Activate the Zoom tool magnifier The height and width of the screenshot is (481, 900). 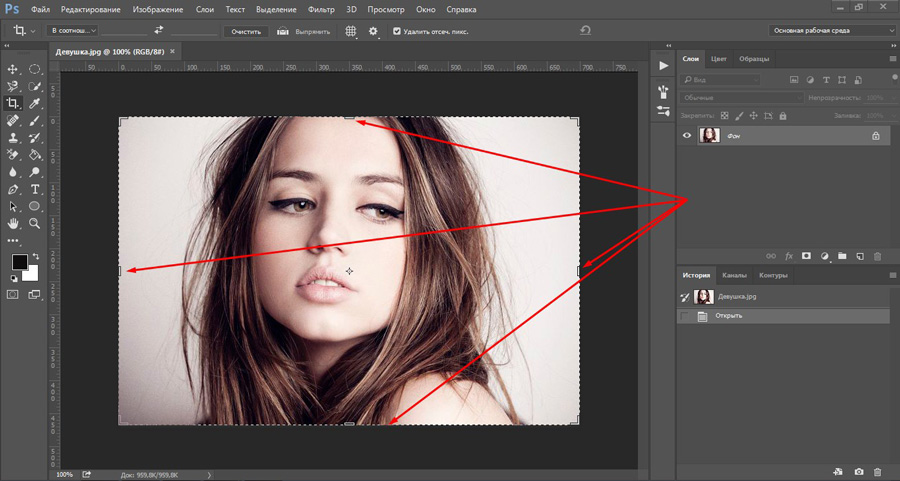pos(35,223)
